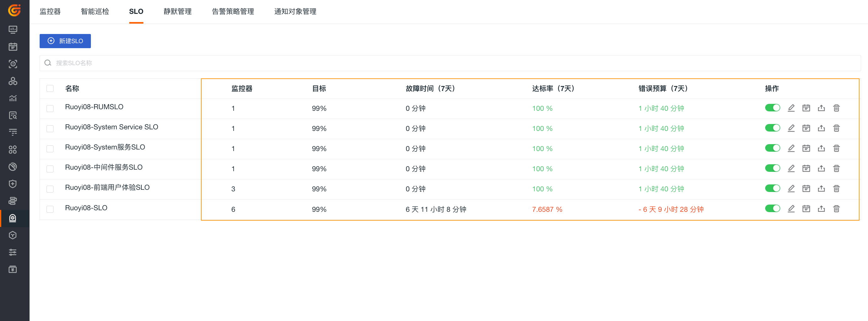Click the - 6 天 9 小时 28 分钟 error budget
The width and height of the screenshot is (868, 321).
point(671,209)
